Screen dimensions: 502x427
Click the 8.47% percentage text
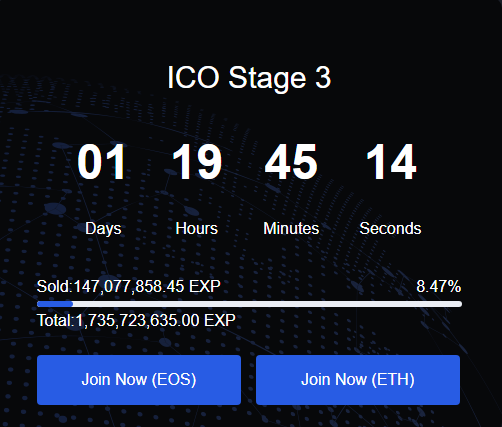pos(439,286)
